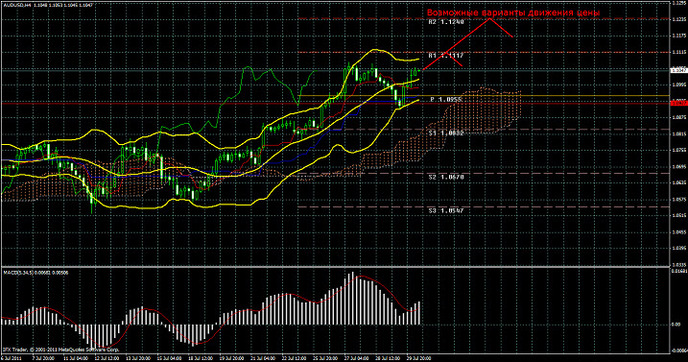Click the 7 Jul 20:00 time label
Viewport: 688px width, 362px height.
click(43, 358)
